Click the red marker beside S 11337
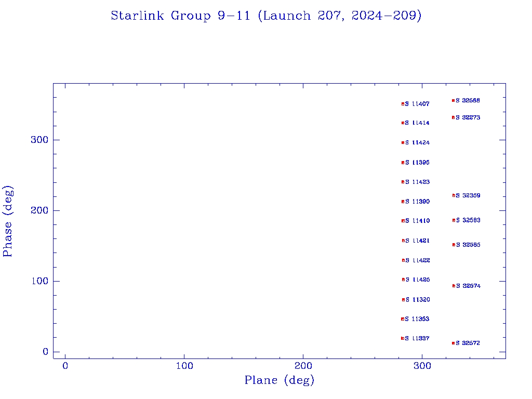This screenshot has height=399, width=532. pos(403,338)
